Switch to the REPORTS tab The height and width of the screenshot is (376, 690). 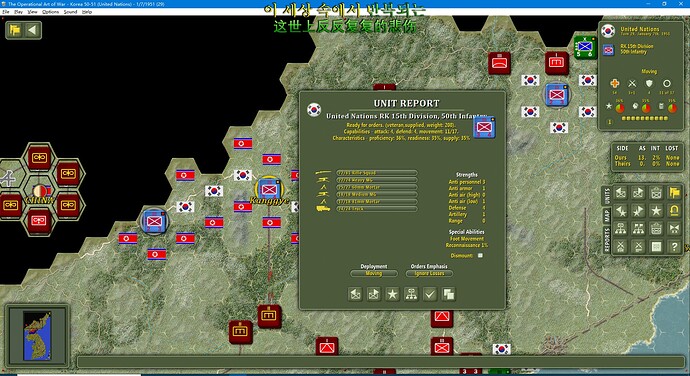606,240
